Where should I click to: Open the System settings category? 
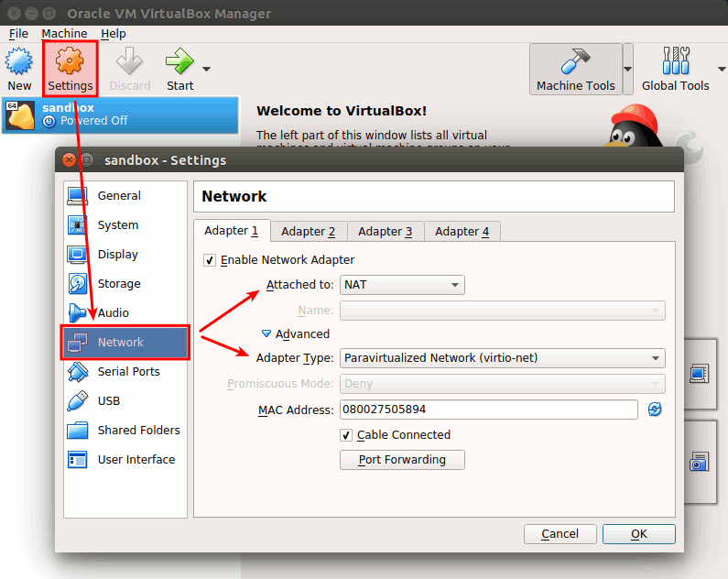pyautogui.click(x=125, y=225)
